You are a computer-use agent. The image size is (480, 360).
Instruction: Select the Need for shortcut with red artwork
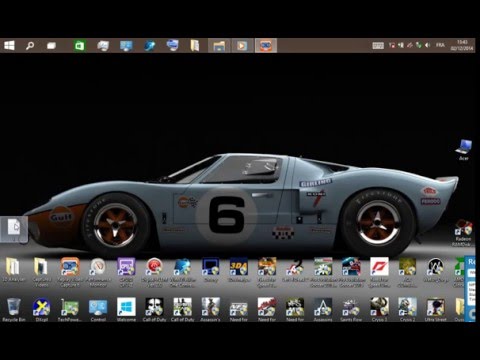click(267, 310)
